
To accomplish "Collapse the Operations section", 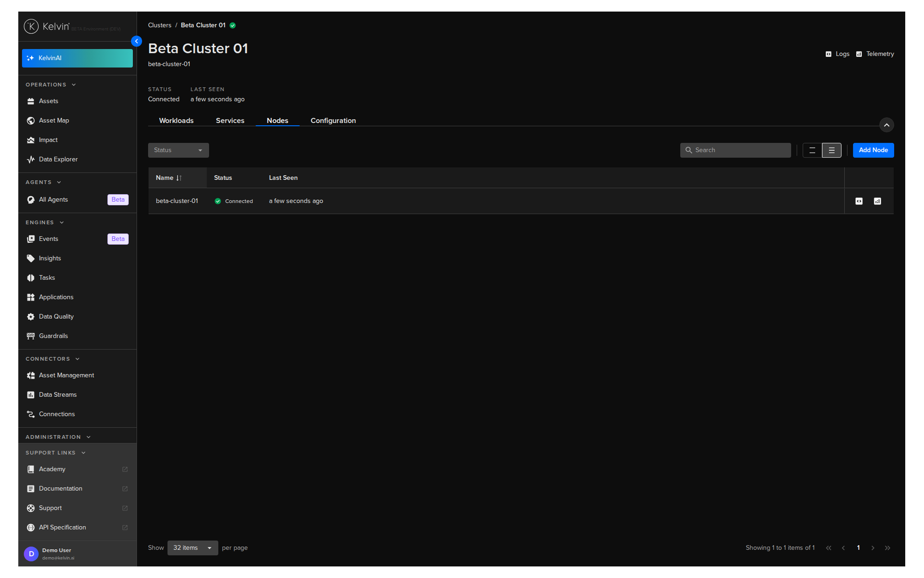I will tap(51, 85).
